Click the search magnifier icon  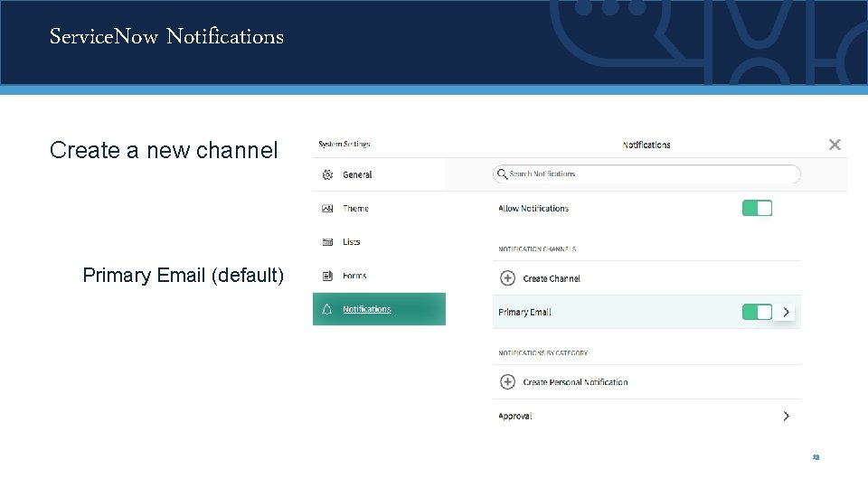click(502, 174)
